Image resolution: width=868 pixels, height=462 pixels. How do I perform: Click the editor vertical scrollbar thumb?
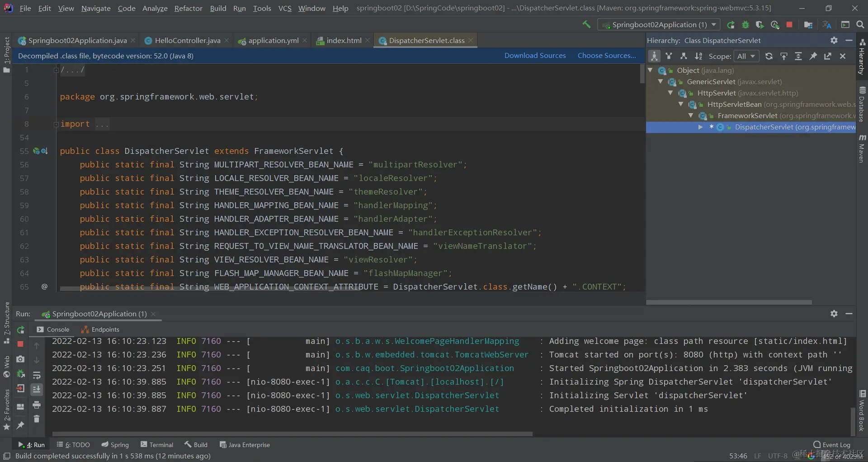[642, 74]
